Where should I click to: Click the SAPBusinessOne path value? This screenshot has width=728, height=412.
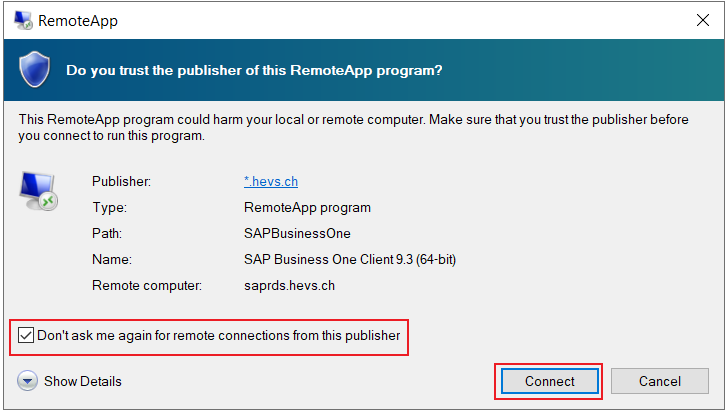point(297,233)
